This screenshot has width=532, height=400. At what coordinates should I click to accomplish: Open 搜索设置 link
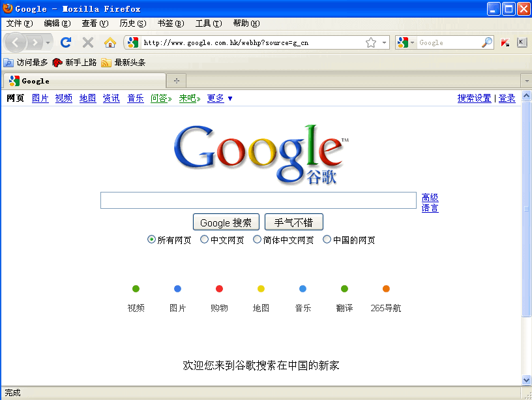474,99
